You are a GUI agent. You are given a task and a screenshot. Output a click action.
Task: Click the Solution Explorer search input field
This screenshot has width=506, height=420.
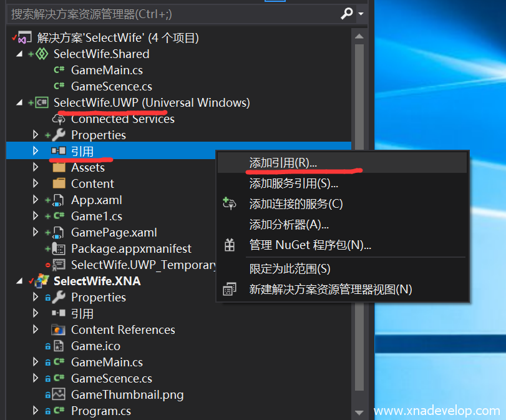click(x=168, y=13)
